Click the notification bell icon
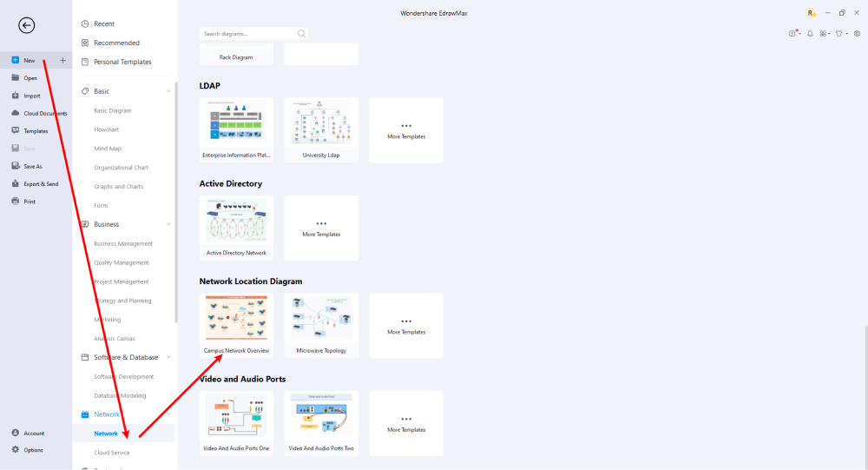The image size is (868, 470). pyautogui.click(x=810, y=33)
